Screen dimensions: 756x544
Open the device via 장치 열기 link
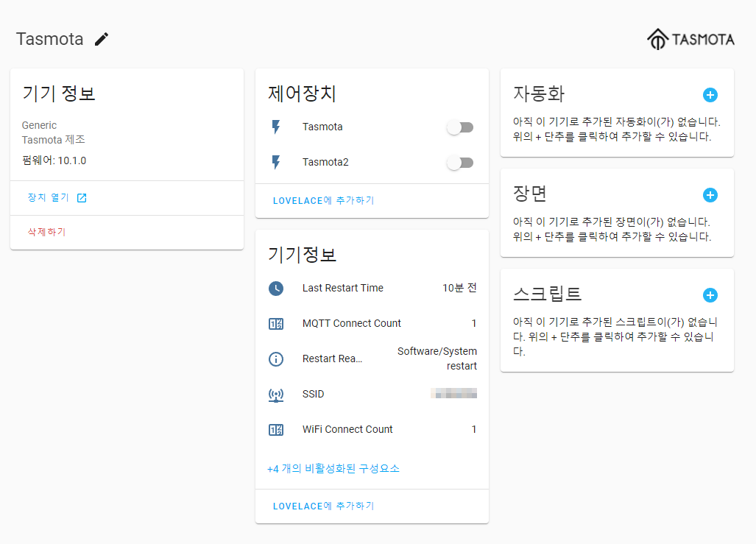pos(57,198)
